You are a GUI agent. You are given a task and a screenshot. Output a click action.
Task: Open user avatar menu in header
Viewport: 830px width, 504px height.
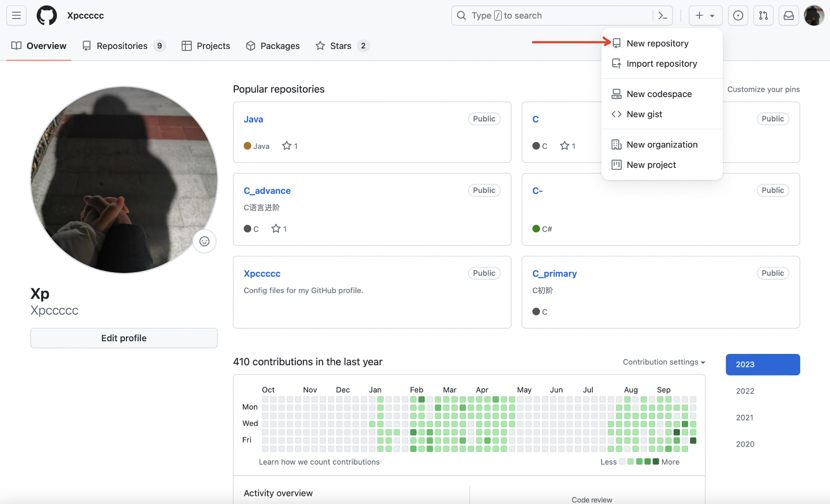point(814,15)
